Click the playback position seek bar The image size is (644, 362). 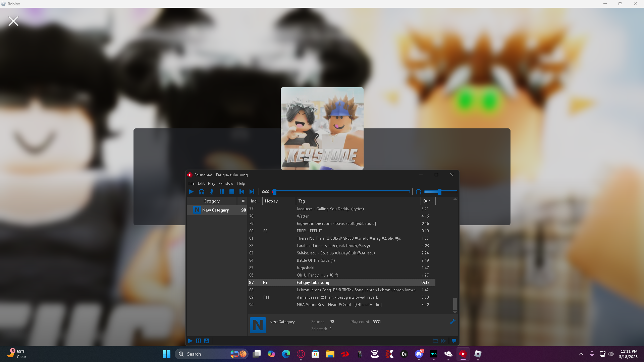(341, 192)
